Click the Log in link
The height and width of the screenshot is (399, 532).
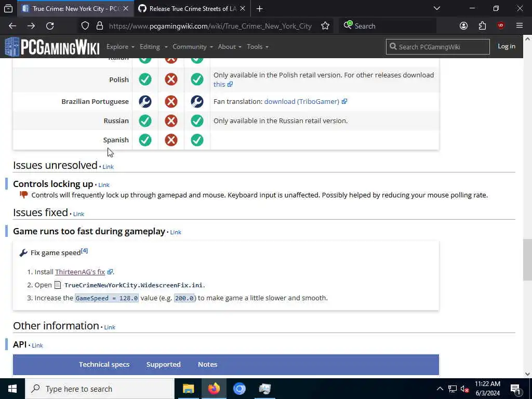[x=506, y=46]
